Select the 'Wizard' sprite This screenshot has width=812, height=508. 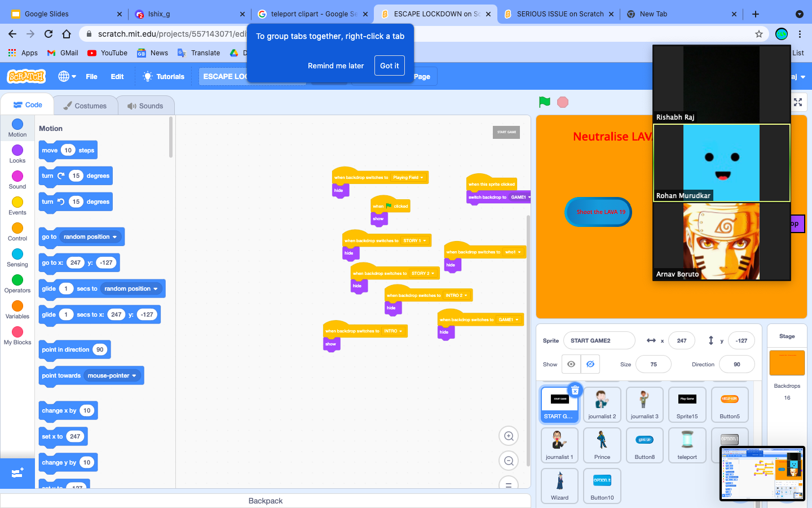click(559, 485)
